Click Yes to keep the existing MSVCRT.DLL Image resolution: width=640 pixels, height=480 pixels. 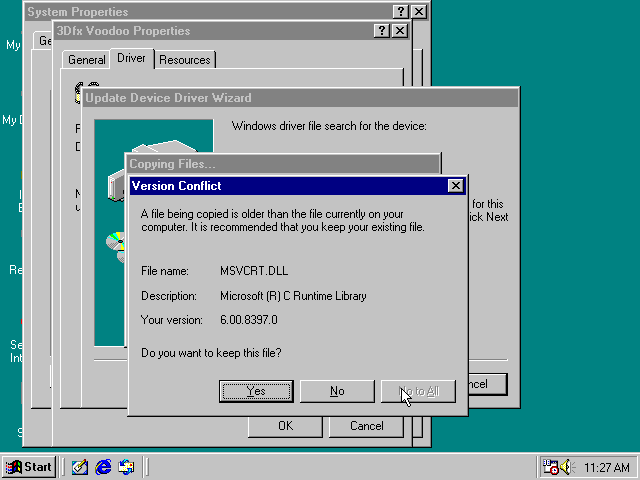256,391
